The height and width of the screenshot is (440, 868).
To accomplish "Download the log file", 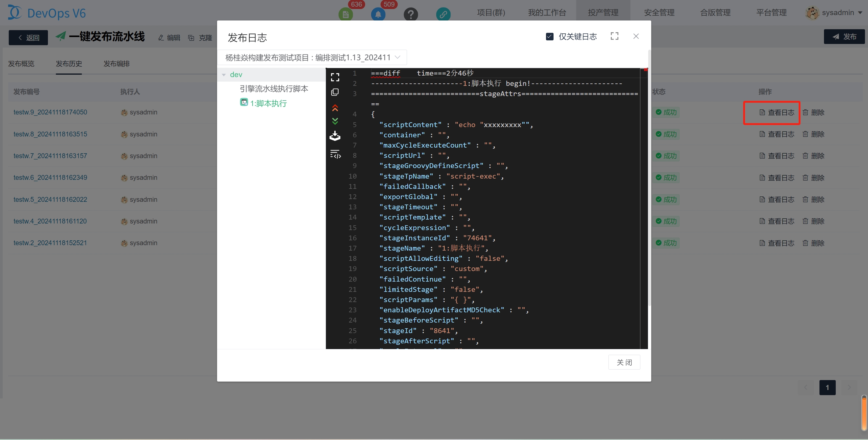I will click(335, 136).
